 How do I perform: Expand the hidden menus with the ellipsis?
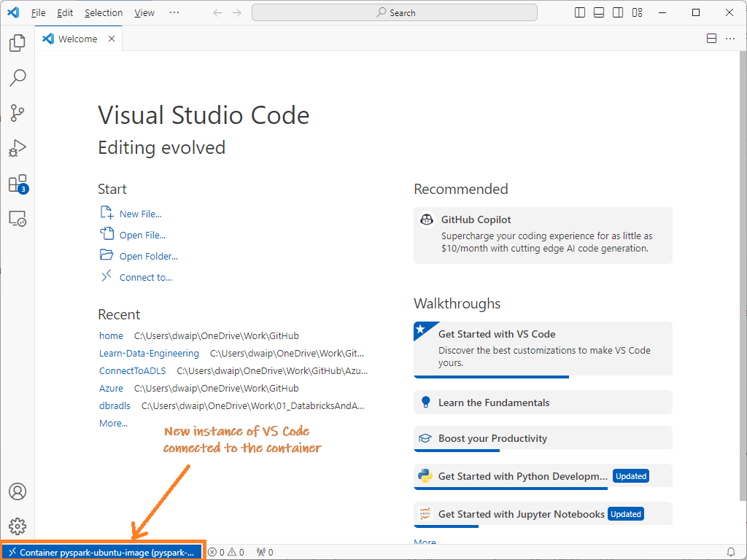click(x=174, y=12)
